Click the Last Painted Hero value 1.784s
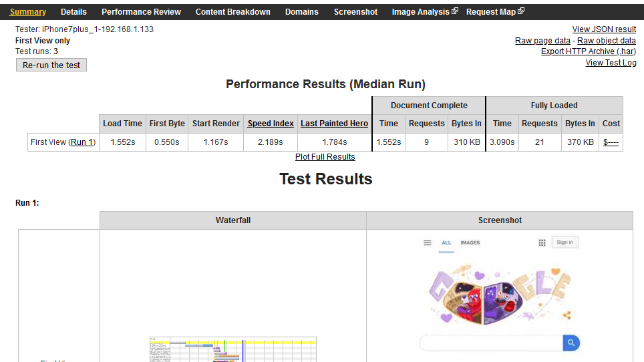The image size is (644, 362). point(334,142)
